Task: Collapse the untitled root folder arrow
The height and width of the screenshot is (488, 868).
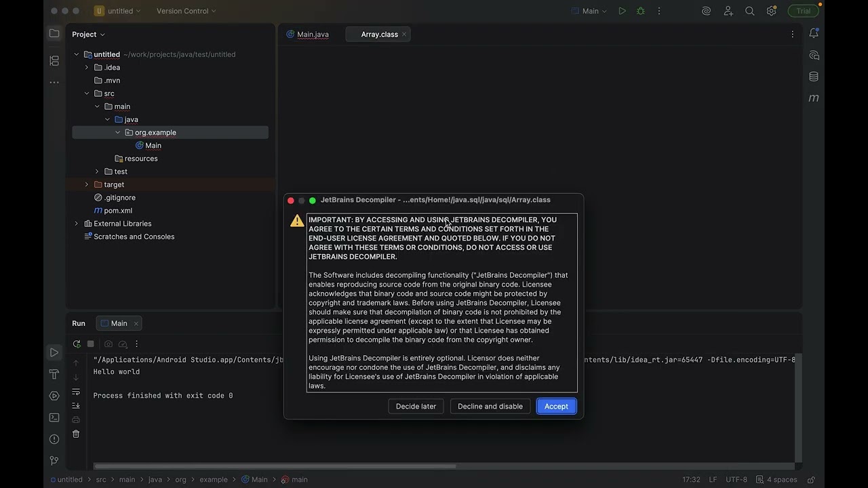Action: [x=77, y=54]
